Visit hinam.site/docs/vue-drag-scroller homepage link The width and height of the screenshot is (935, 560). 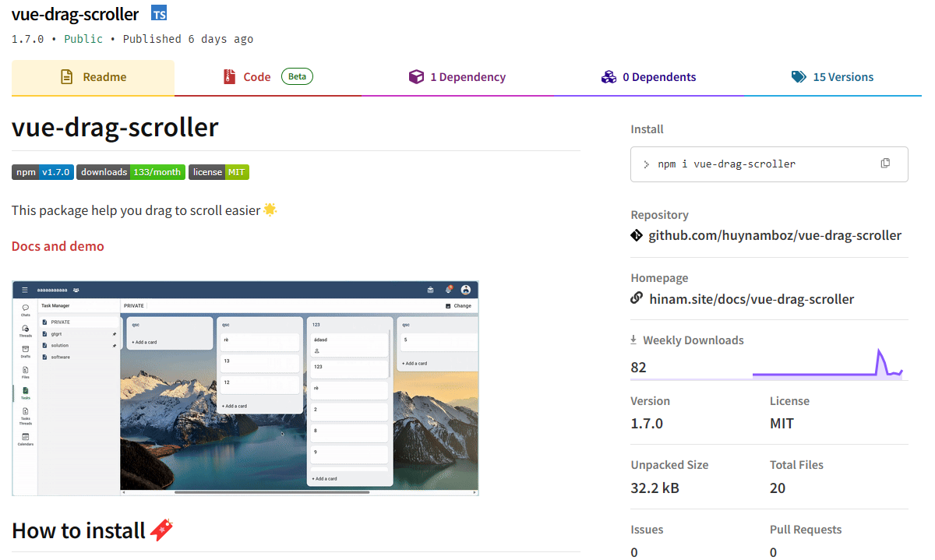click(751, 299)
